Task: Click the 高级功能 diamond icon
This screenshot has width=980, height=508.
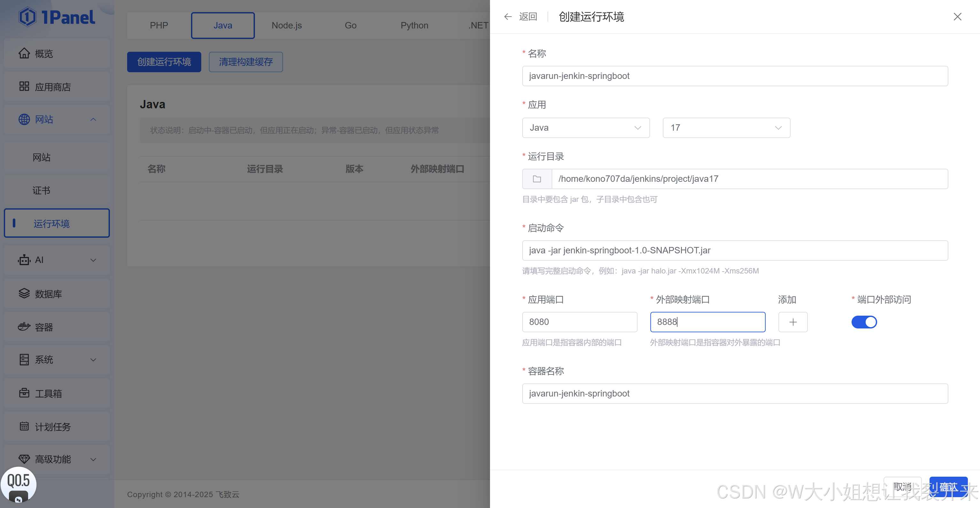Action: (x=24, y=459)
